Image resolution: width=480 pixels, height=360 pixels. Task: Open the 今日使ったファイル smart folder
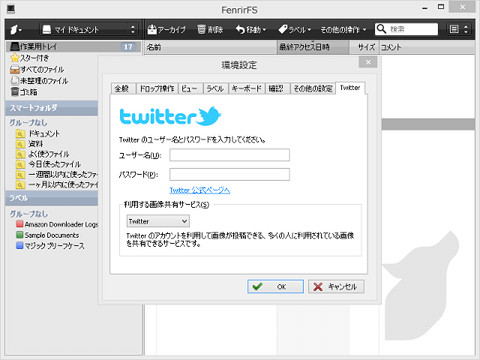[x=48, y=164]
